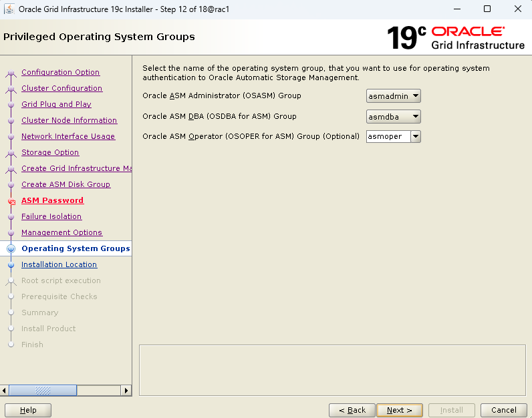Click the ASM Password error marker icon
The image size is (532, 418).
11,202
